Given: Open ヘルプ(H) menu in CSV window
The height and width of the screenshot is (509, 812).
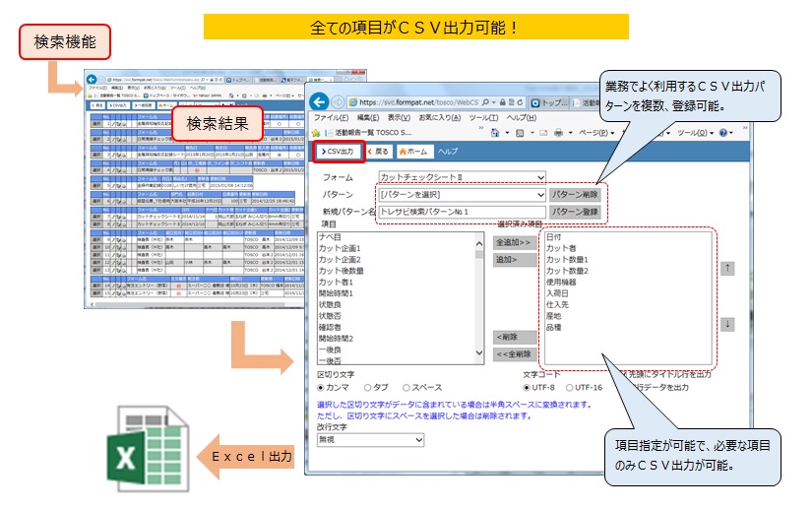Looking at the screenshot, I should [522, 118].
